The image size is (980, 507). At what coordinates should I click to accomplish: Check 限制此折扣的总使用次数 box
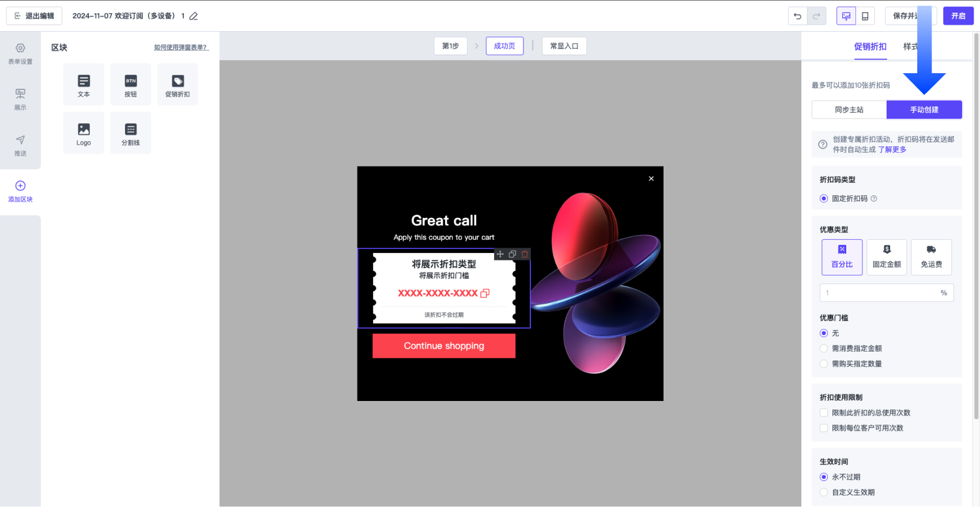point(824,413)
